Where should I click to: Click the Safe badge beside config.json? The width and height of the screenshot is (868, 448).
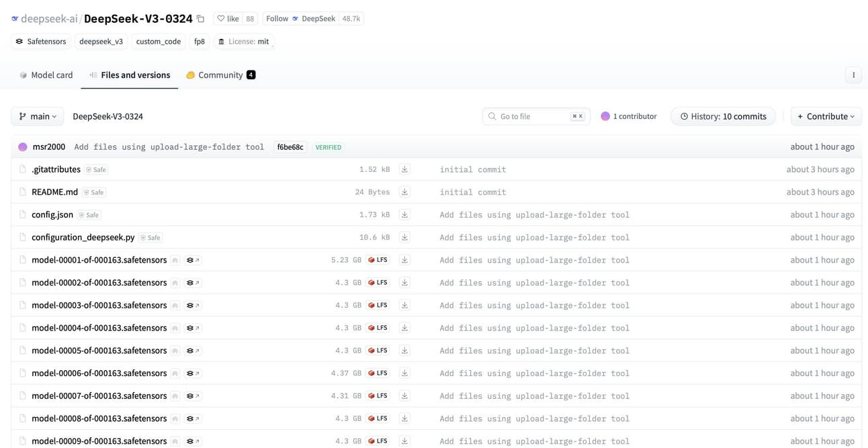[x=89, y=215]
